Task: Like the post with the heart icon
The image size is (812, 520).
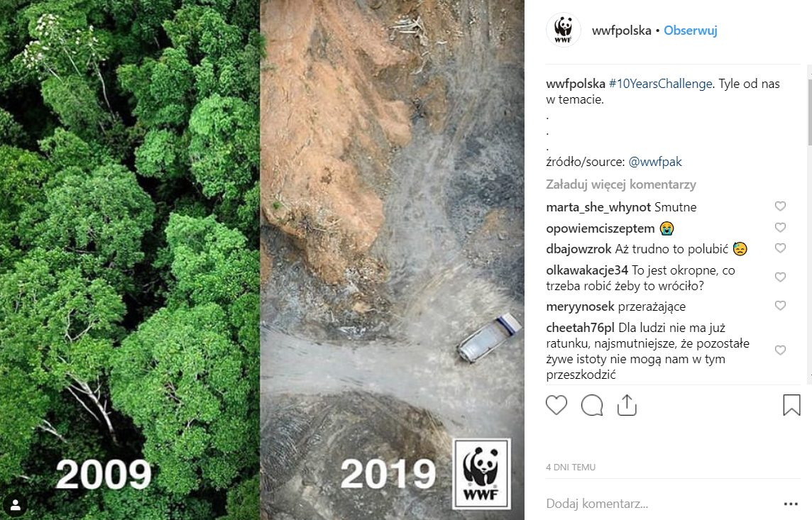Action: [x=556, y=405]
